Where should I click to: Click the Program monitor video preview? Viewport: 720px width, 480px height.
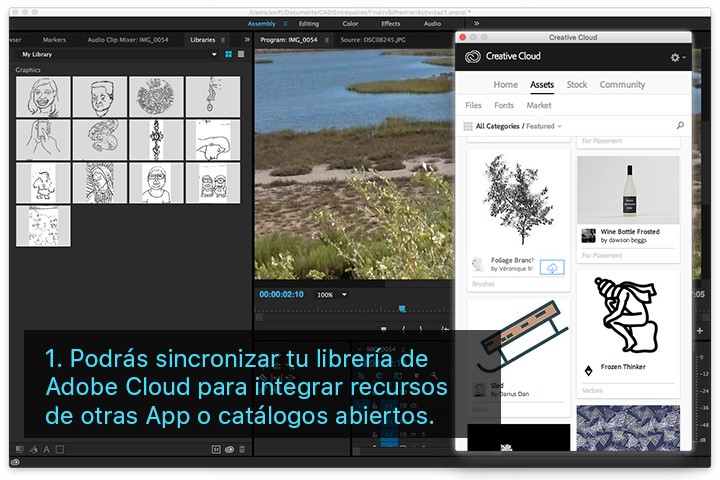[354, 163]
